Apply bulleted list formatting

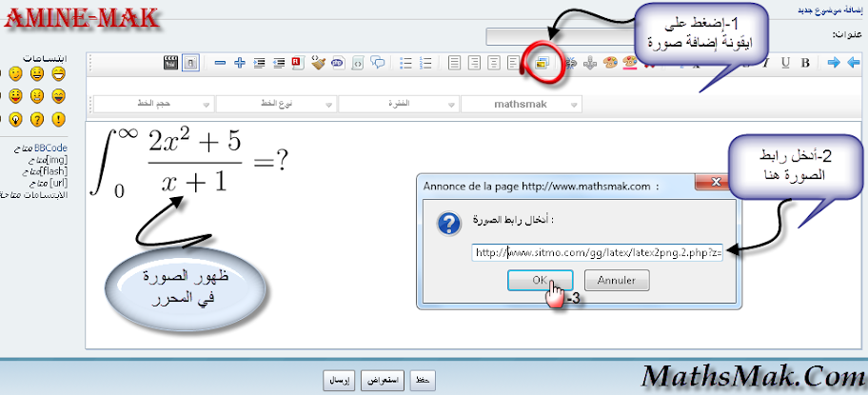pos(405,63)
